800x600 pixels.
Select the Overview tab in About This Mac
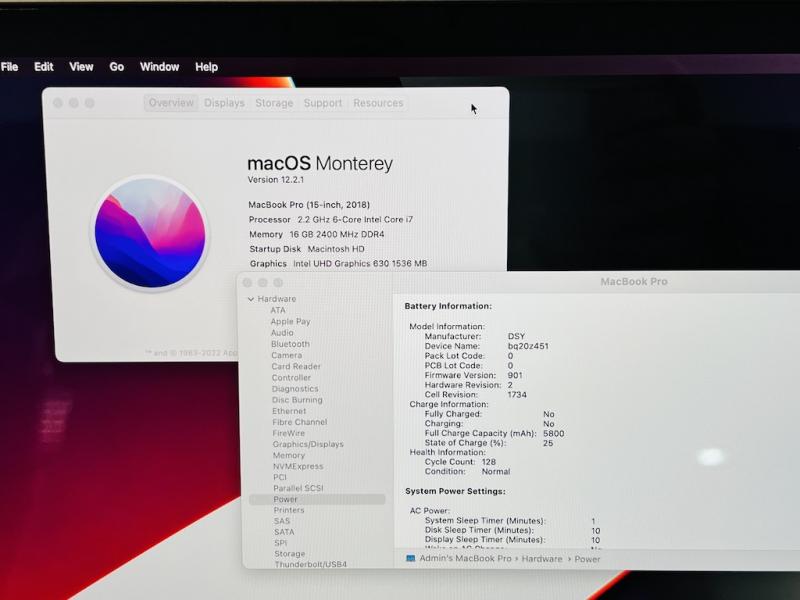(x=171, y=103)
